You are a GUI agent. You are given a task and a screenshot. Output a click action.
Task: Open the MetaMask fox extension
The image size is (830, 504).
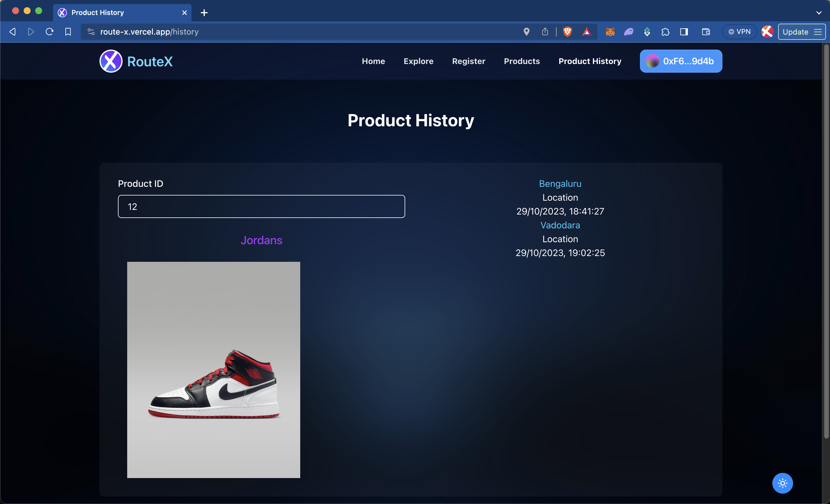pyautogui.click(x=610, y=32)
